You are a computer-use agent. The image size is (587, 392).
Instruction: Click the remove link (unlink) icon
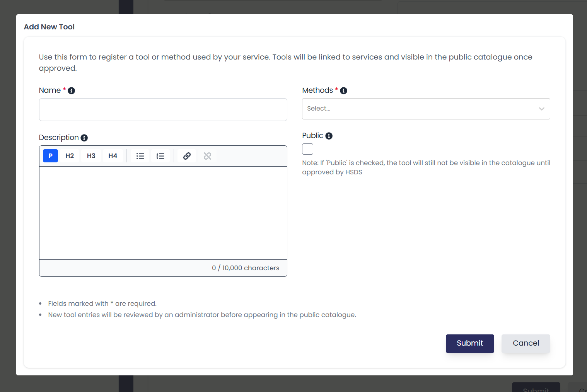[x=208, y=156]
